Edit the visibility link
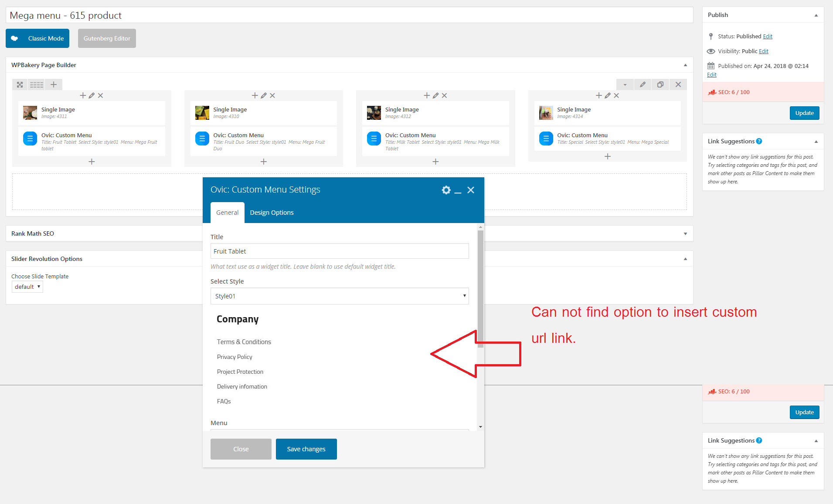 pos(764,51)
